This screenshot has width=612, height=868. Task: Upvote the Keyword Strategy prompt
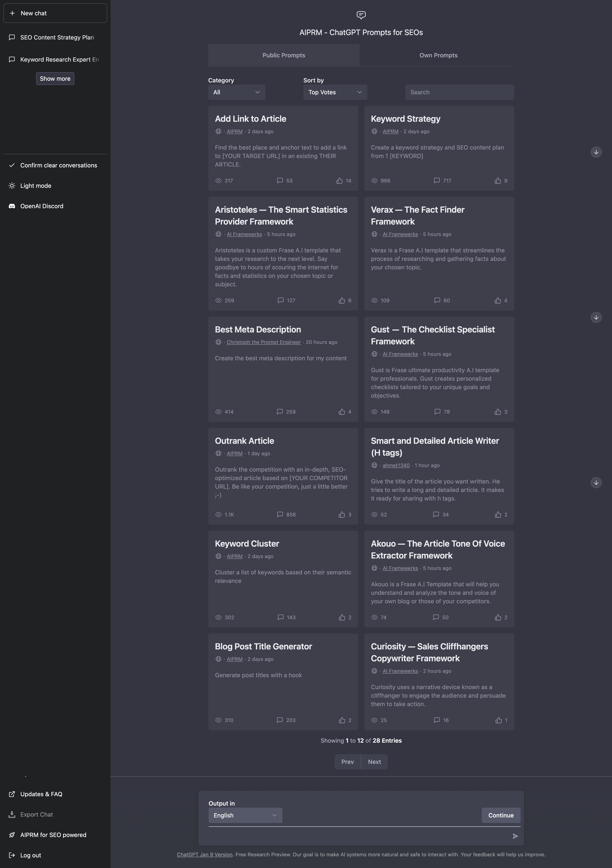click(498, 181)
